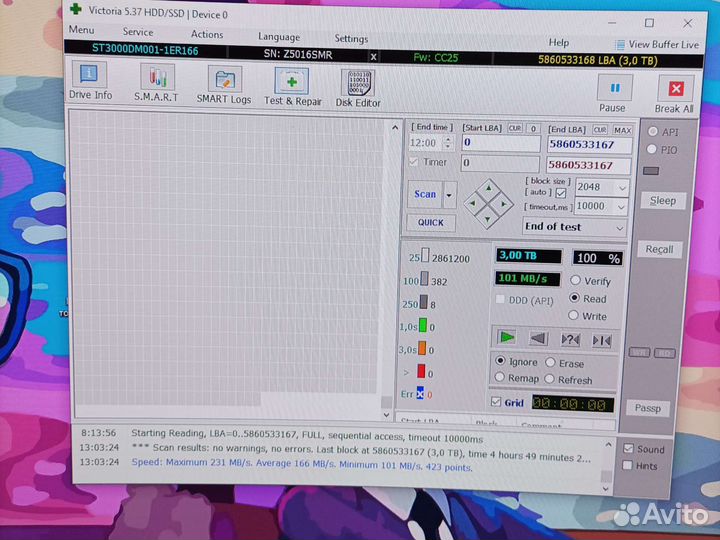720x540 pixels.
Task: Click the Break All icon
Action: point(674,94)
